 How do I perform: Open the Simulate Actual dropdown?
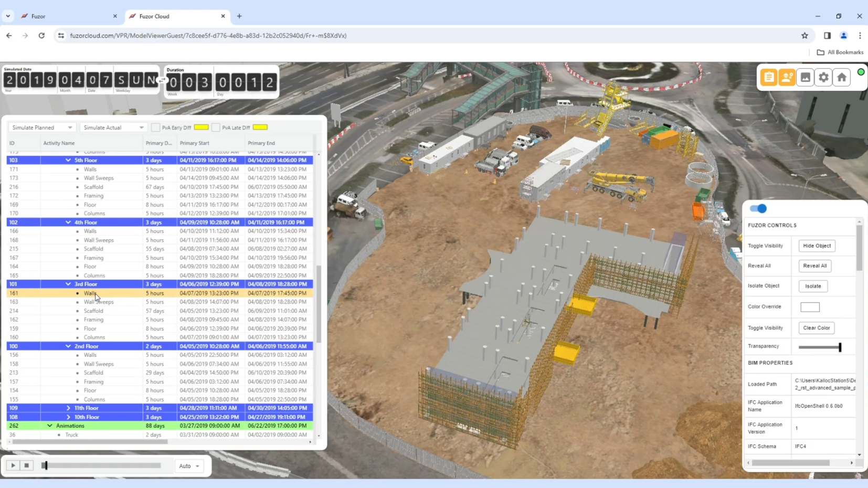(x=113, y=128)
